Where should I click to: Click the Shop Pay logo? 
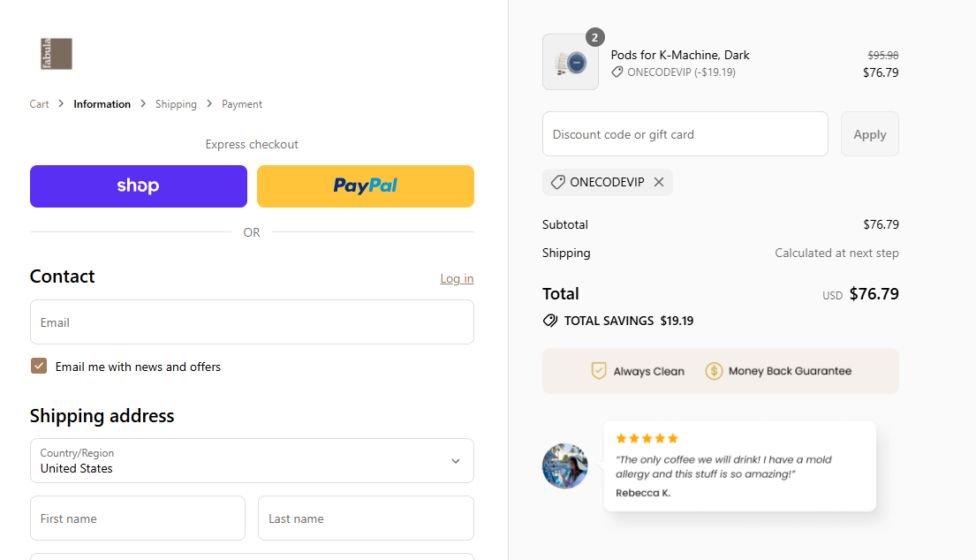click(x=138, y=185)
